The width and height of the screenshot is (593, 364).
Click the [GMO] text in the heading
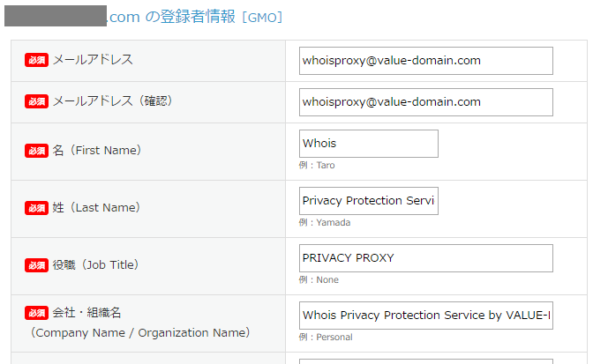[x=262, y=18]
